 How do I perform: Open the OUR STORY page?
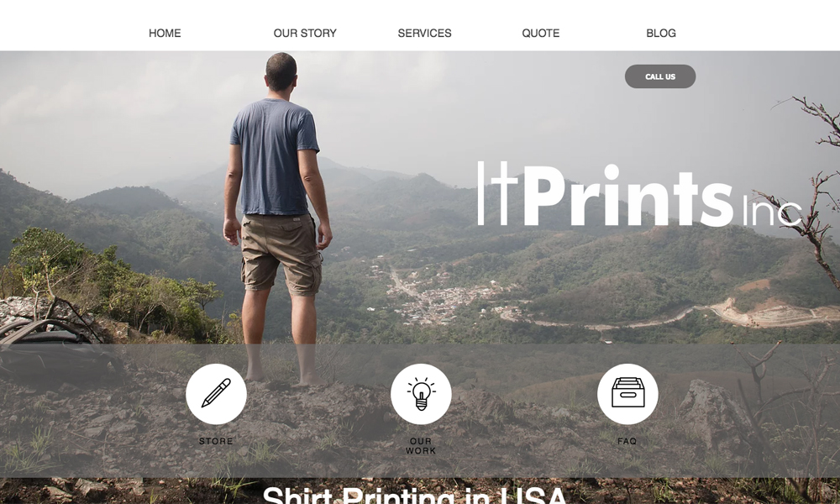tap(305, 34)
